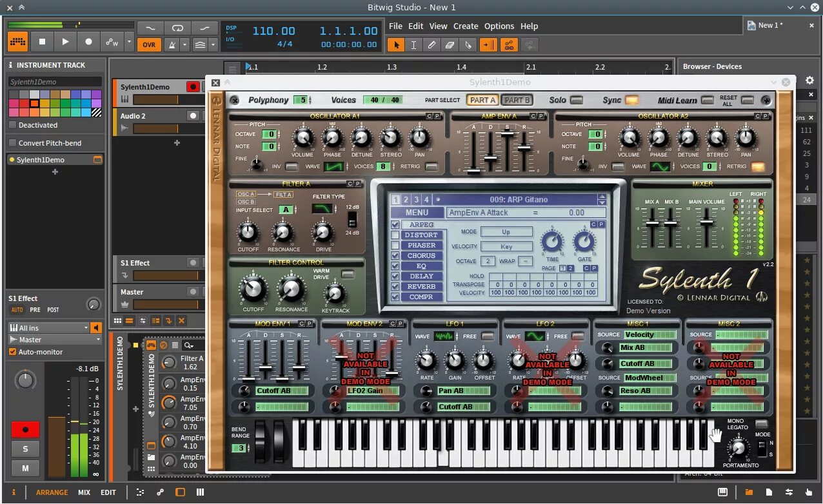
Task: Switch to MIX view
Action: [x=84, y=492]
